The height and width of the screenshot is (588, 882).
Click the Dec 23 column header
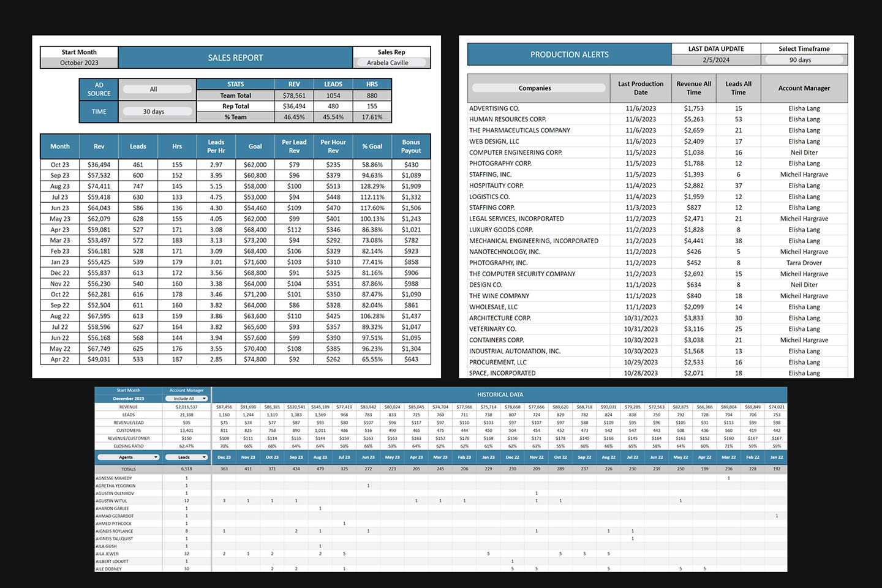pyautogui.click(x=224, y=458)
